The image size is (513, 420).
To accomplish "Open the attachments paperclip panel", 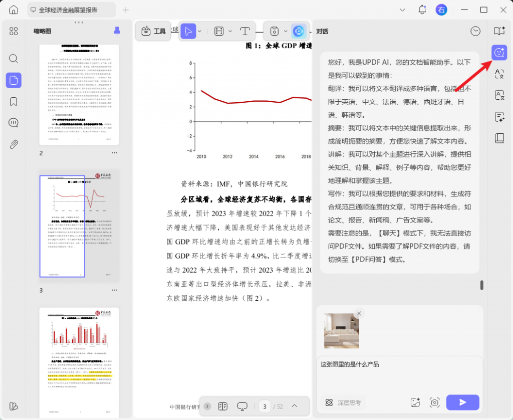I will click(x=14, y=145).
